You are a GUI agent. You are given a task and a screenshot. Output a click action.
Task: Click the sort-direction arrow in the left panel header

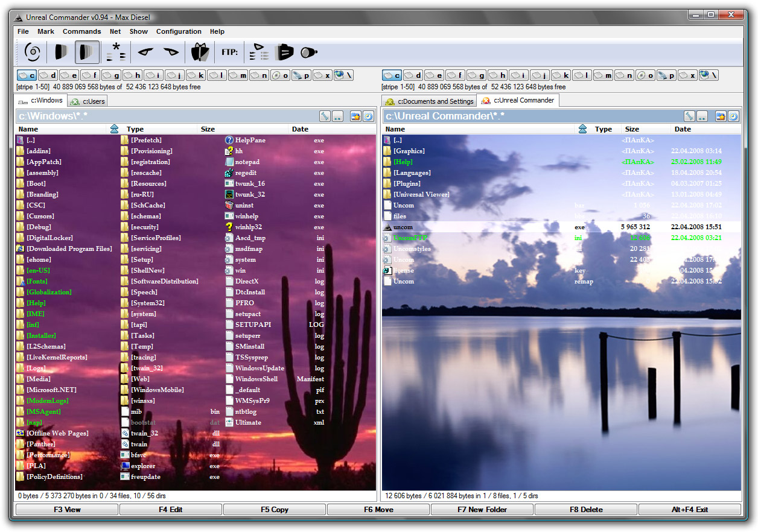coord(115,129)
